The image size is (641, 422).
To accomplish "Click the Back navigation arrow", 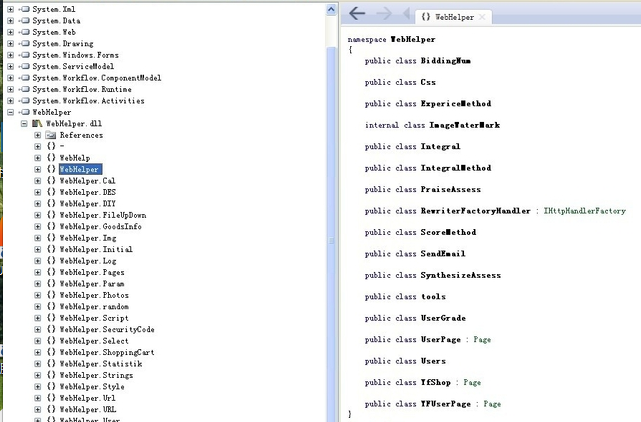I will [x=357, y=14].
